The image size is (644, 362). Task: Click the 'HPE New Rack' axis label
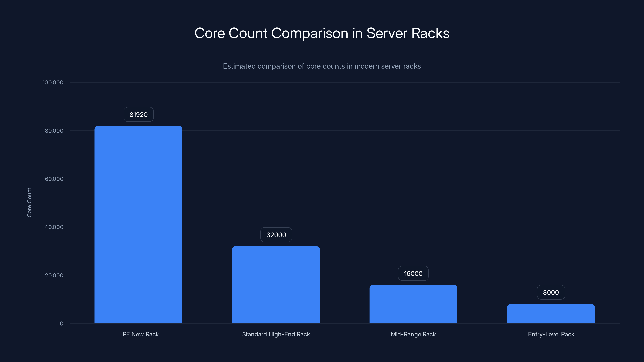click(x=138, y=334)
